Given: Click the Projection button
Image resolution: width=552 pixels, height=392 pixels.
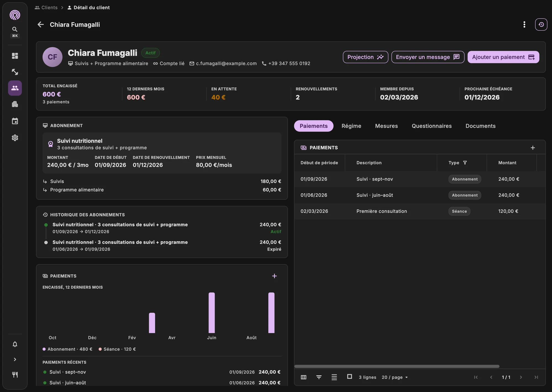Looking at the screenshot, I should point(365,57).
